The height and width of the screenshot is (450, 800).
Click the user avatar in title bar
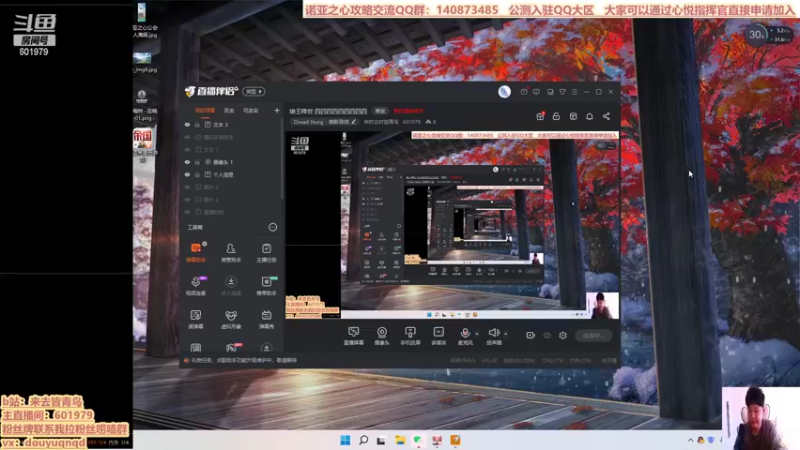(x=504, y=91)
